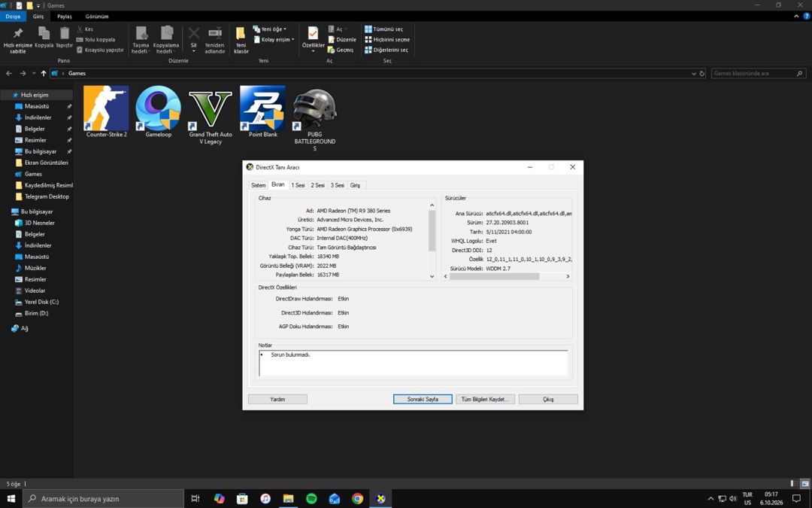
Task: Switch to large icons view in status bar
Action: point(805,484)
